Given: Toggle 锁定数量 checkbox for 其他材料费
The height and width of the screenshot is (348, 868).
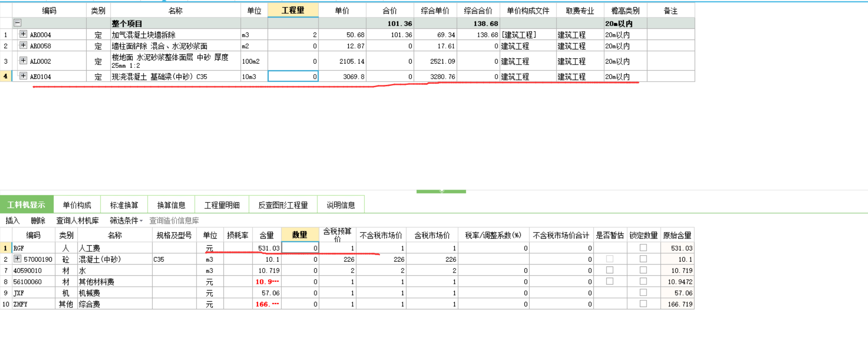Looking at the screenshot, I should click(643, 281).
